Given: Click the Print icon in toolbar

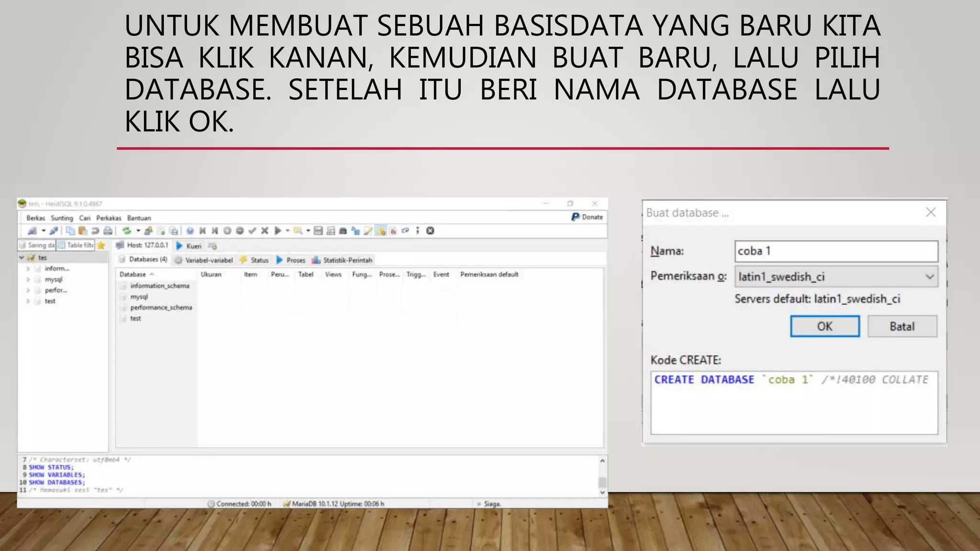Looking at the screenshot, I should 108,231.
